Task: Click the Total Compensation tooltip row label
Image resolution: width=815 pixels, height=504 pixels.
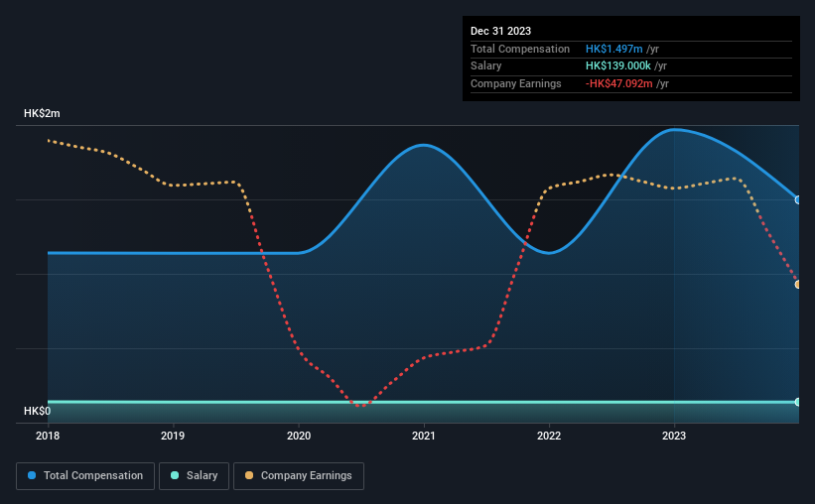Action: click(x=520, y=49)
